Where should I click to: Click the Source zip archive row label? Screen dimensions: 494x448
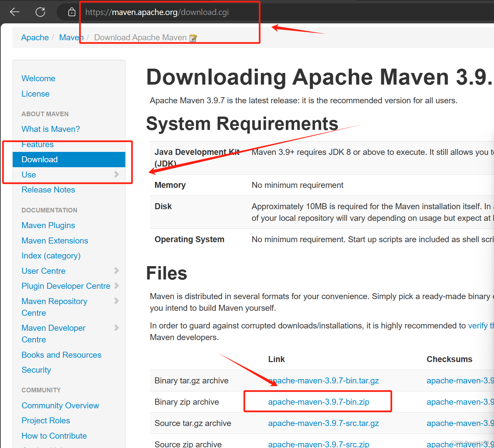188,444
